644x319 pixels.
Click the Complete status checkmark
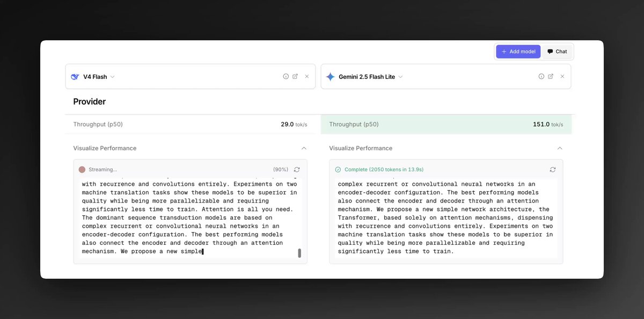[x=338, y=169]
